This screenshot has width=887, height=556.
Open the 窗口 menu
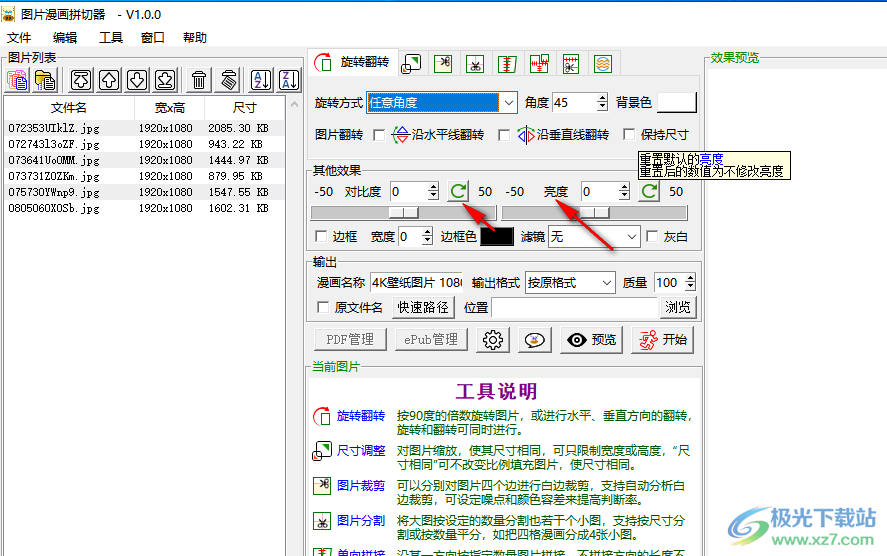(153, 37)
